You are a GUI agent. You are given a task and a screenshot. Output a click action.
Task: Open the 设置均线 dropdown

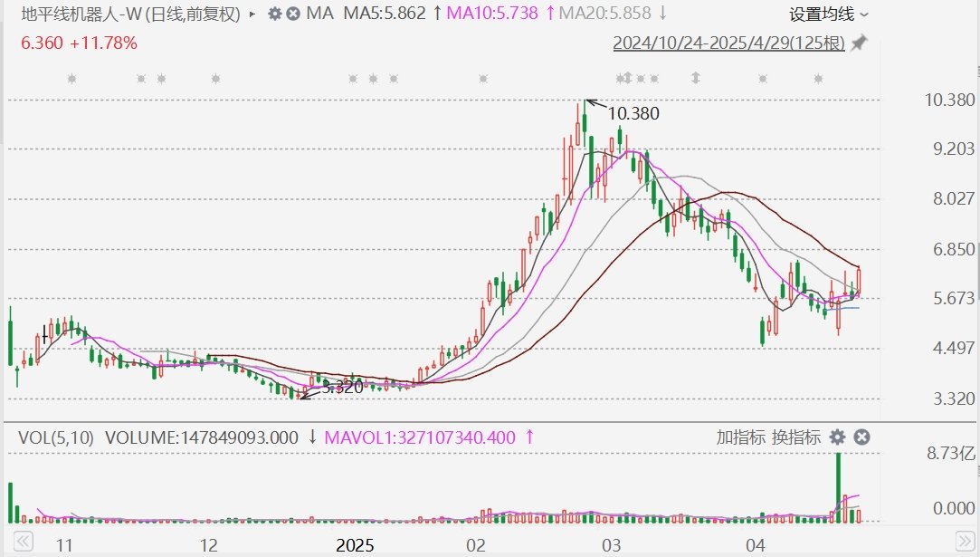[x=828, y=14]
